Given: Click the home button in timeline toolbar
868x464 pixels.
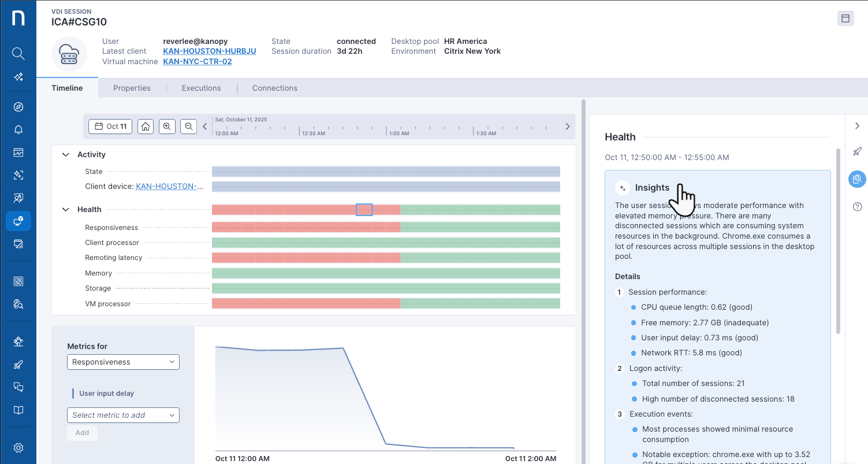Looking at the screenshot, I should tap(146, 127).
